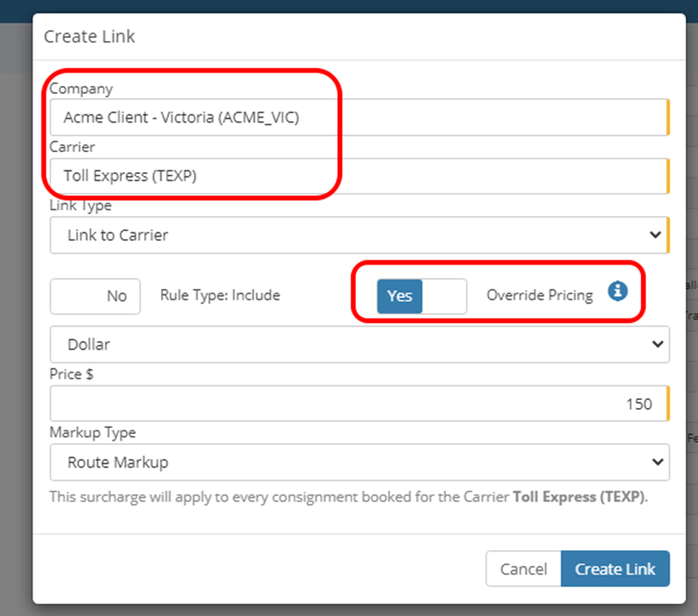This screenshot has width=698, height=616.
Task: Click the Override Pricing label
Action: click(539, 295)
